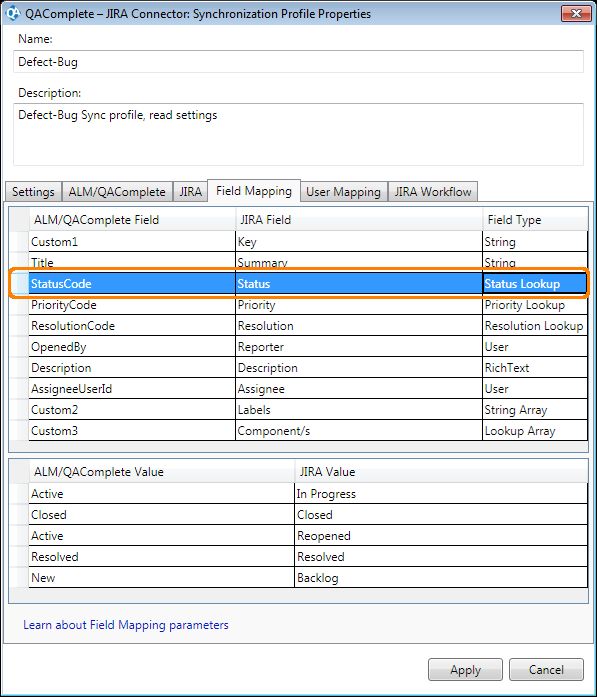Click the Resolution Lookup cell
Viewport: 597px width, 697px height.
pyautogui.click(x=535, y=326)
